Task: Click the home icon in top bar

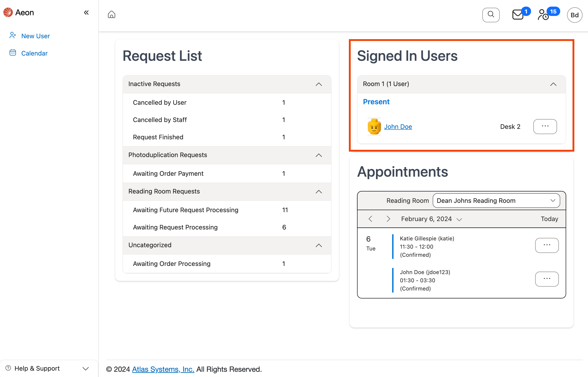Action: pyautogui.click(x=111, y=15)
